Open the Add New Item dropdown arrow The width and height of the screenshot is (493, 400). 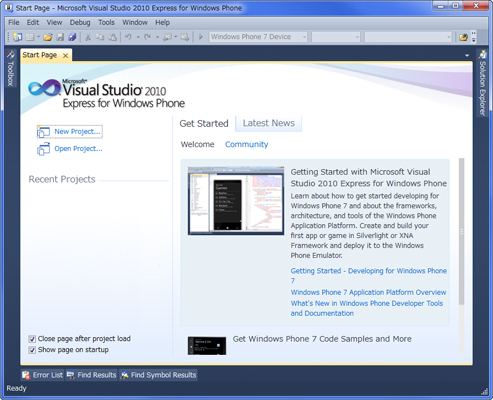click(38, 37)
